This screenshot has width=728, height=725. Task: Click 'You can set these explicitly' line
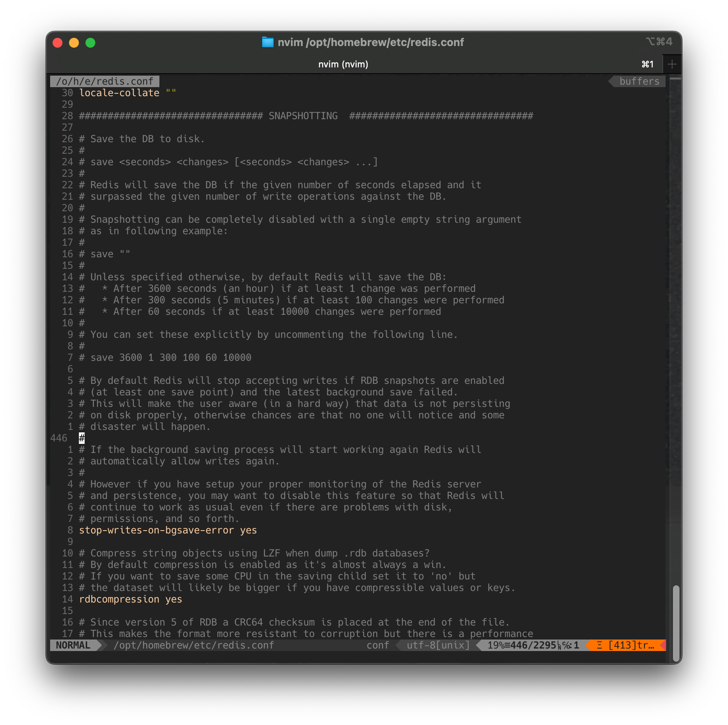point(268,335)
